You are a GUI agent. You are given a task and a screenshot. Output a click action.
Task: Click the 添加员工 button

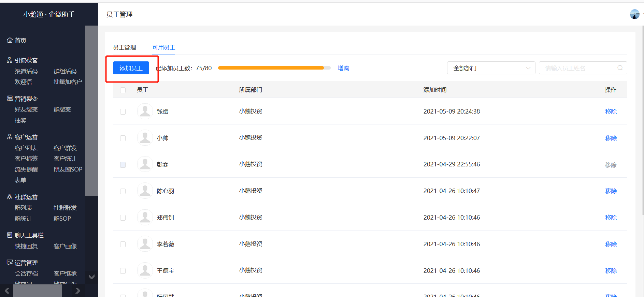pyautogui.click(x=131, y=68)
